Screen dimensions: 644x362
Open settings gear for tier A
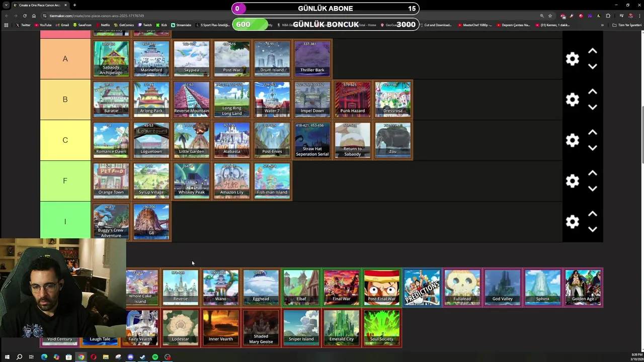click(572, 59)
